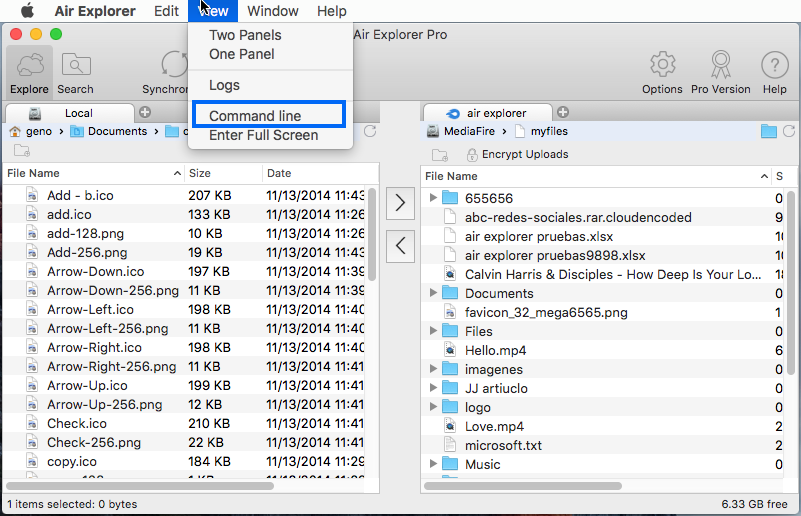Expand the 655656 folder
801x516 pixels.
pyautogui.click(x=433, y=198)
